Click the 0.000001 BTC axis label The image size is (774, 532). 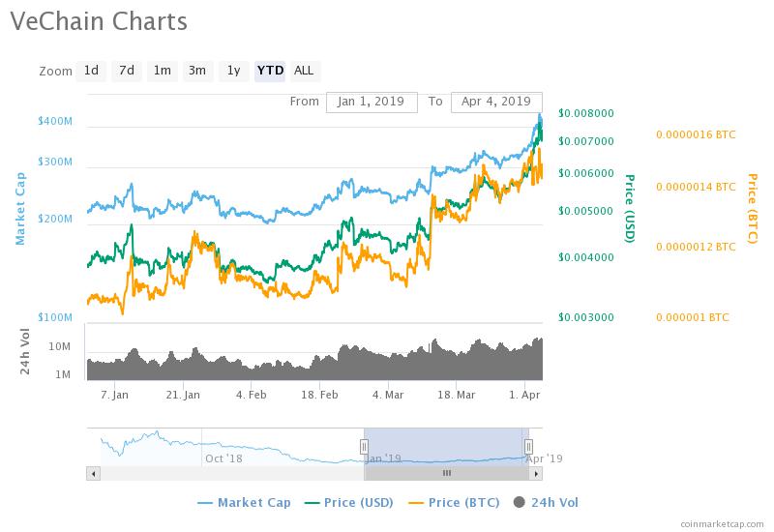coord(693,317)
